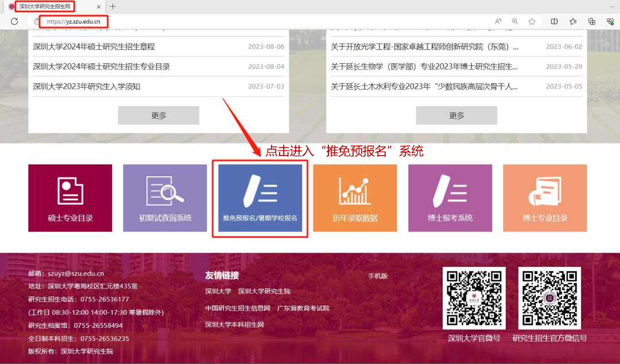The width and height of the screenshot is (620, 364).
Task: Add page to favorites with star icon
Action: point(532,21)
